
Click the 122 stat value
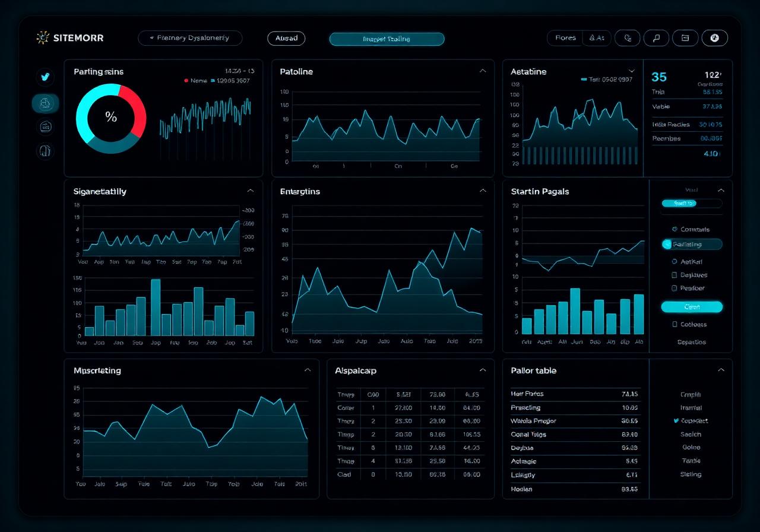pyautogui.click(x=712, y=75)
